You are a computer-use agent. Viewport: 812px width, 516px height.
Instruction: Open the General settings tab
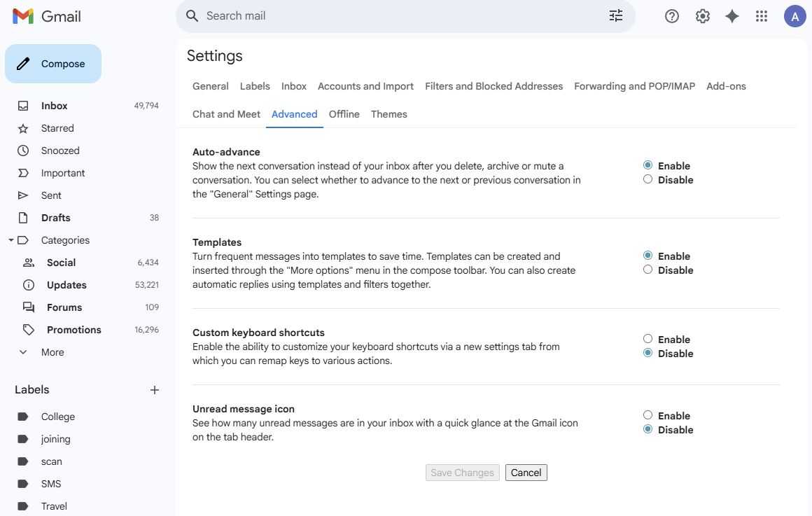210,87
